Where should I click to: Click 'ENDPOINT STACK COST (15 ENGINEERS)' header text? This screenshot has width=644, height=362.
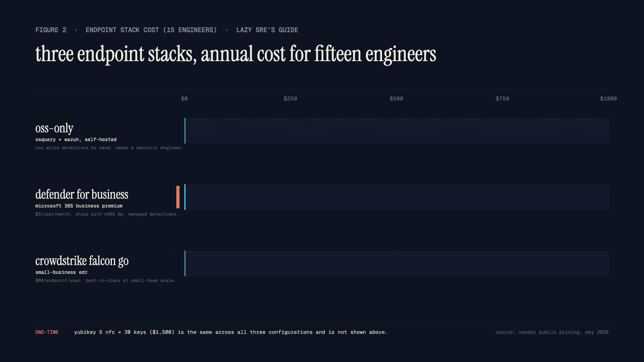pos(151,30)
